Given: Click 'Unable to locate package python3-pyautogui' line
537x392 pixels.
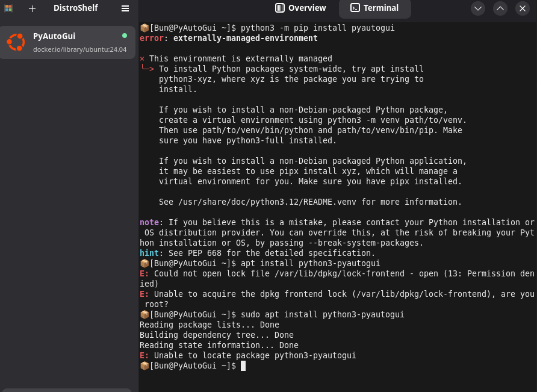Looking at the screenshot, I should tap(248, 355).
